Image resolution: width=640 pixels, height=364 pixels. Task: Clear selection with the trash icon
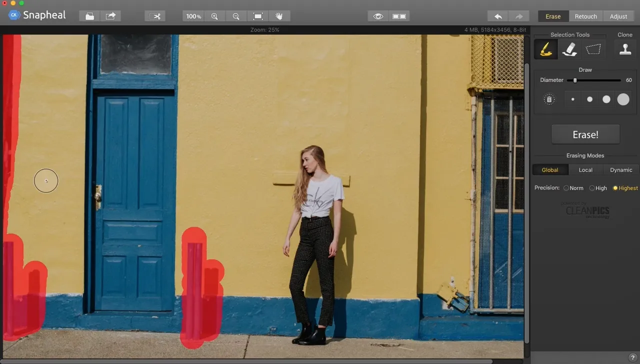coord(549,99)
